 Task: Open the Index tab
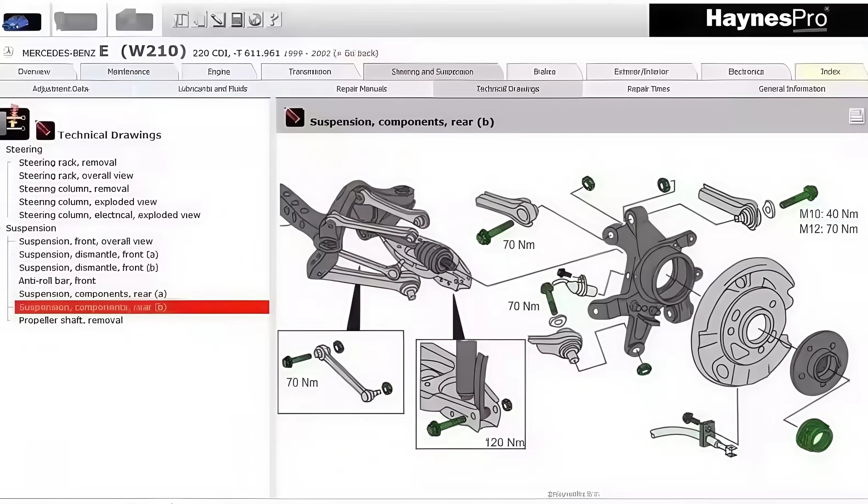830,72
